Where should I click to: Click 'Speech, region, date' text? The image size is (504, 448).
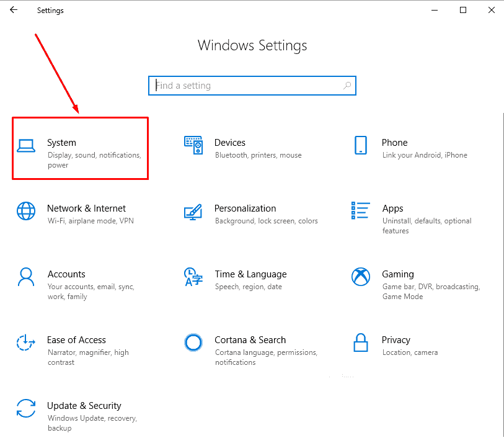tap(249, 287)
